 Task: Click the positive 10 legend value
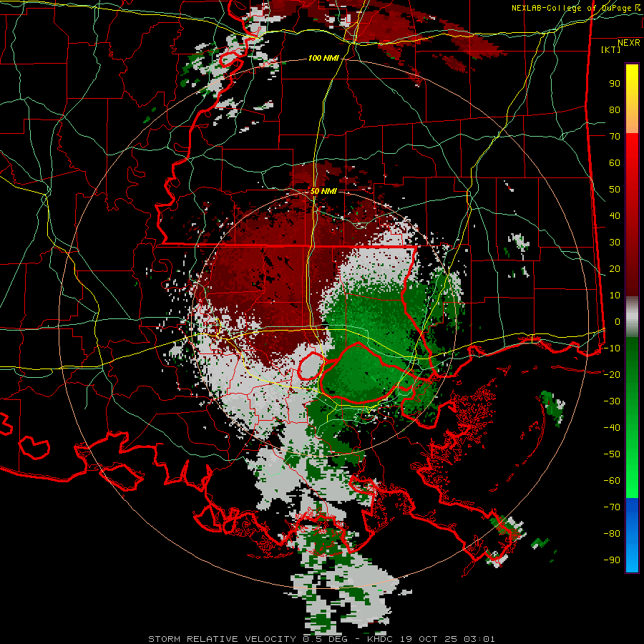click(x=615, y=296)
